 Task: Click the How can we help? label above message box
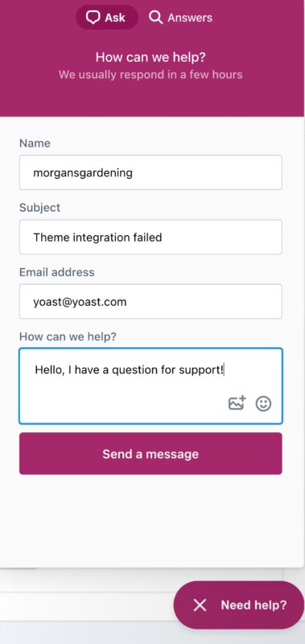68,336
